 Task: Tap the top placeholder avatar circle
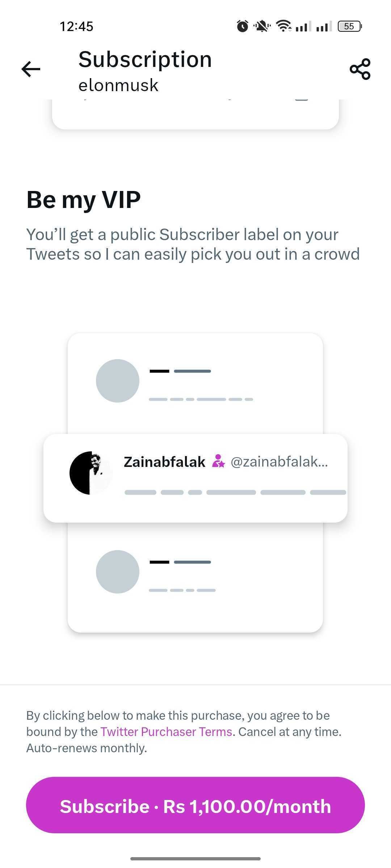(x=118, y=381)
